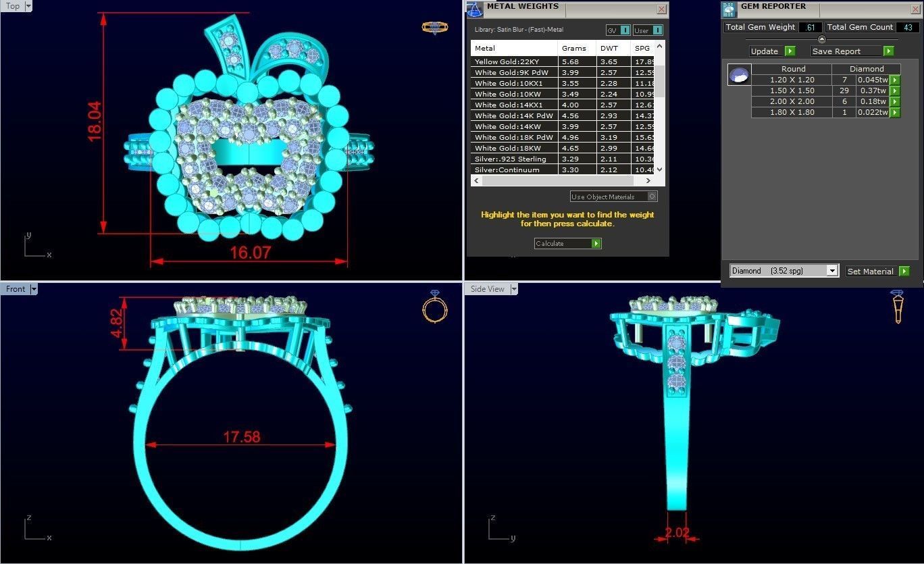Click the ring orientation icon in the Front viewport
This screenshot has width=924, height=564.
(x=434, y=307)
